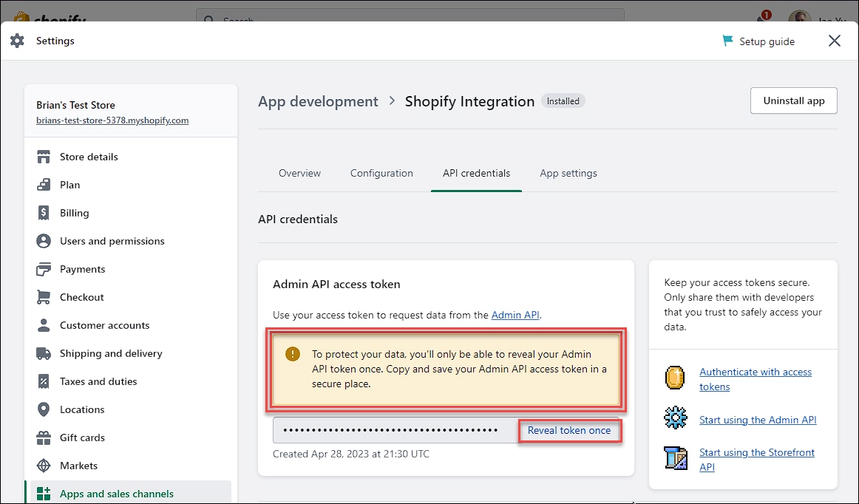Viewport: 859px width, 504px height.
Task: Click the Installed status badge
Action: click(x=563, y=101)
